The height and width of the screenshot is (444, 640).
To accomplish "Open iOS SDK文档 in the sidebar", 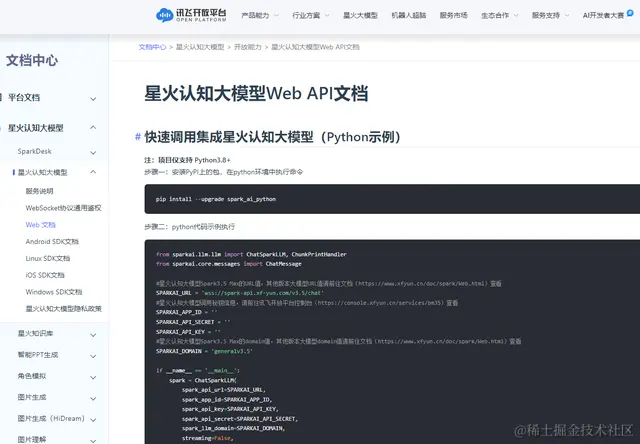I will (45, 275).
